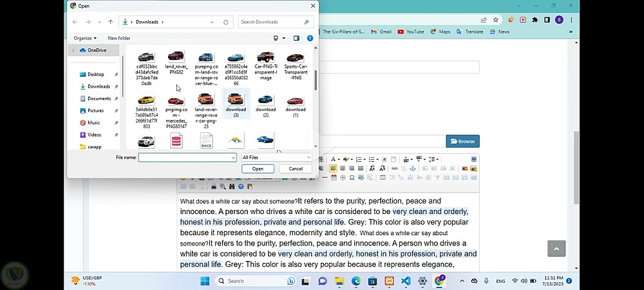
Task: Click the search magnifier in Search Downloads
Action: coord(307,22)
